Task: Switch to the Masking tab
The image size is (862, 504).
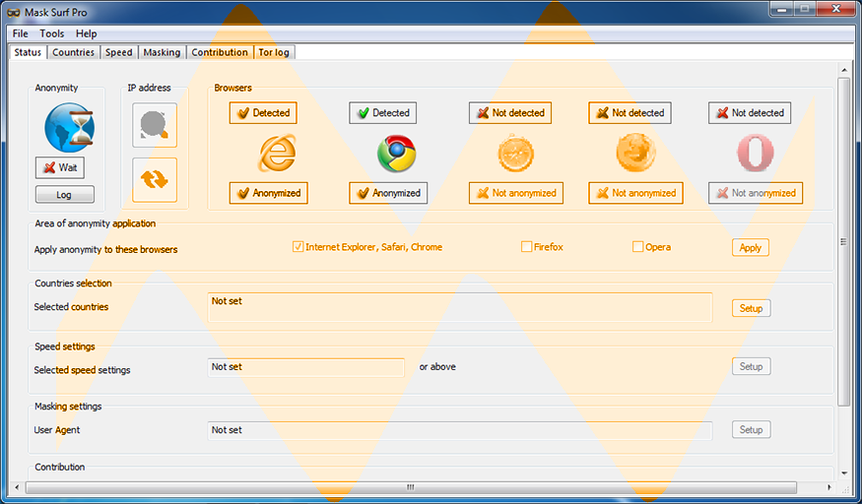Action: coord(162,52)
